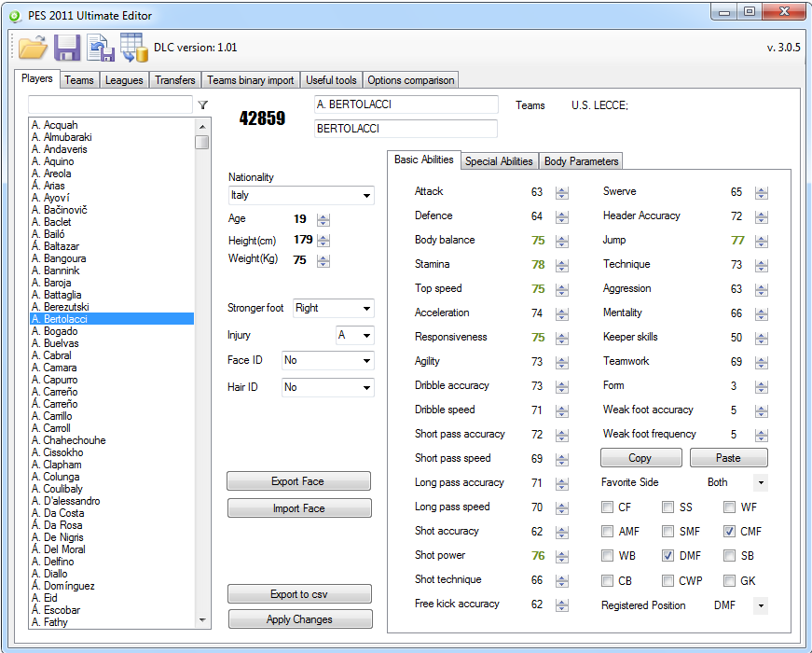The height and width of the screenshot is (653, 812).
Task: Enable the WF position checkbox
Action: 729,507
